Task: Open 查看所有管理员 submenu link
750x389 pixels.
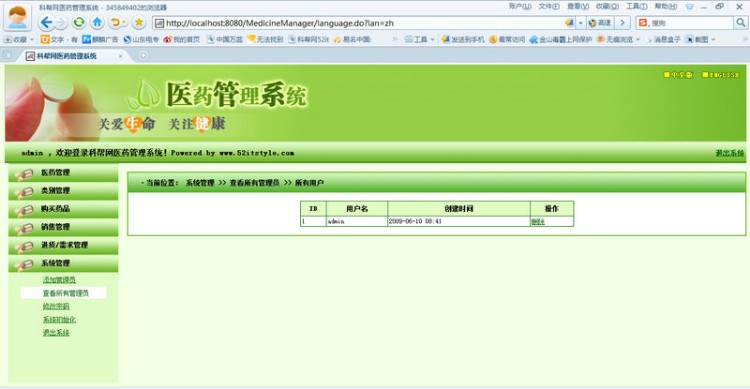Action: click(66, 293)
